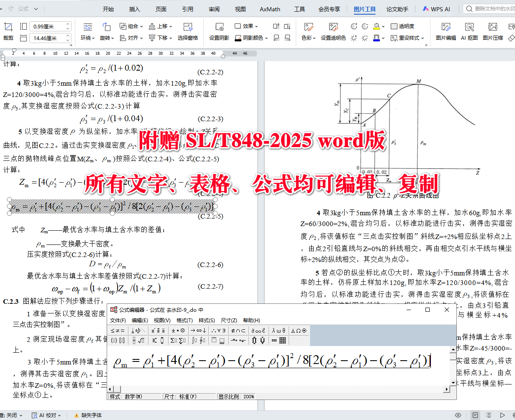Open the 透明度 transparency tool
This screenshot has width=515, height=420.
coord(405,26)
